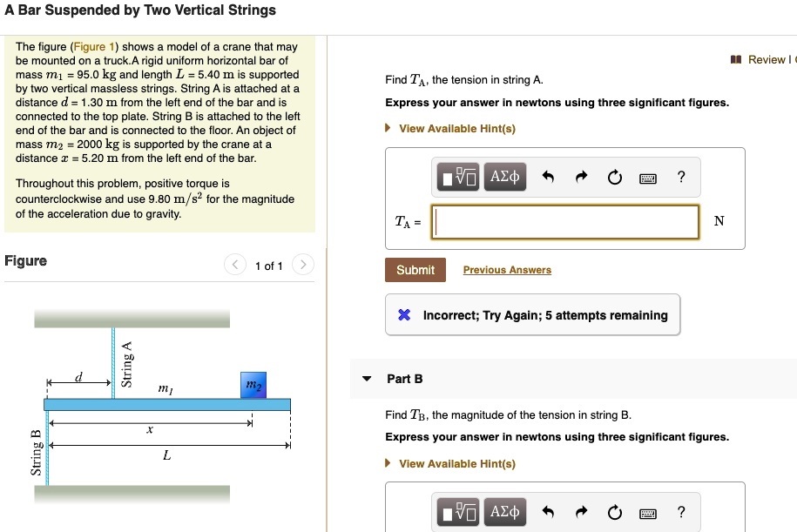Screen dimensions: 797x532
Task: Open Greek symbols palette in Part B
Action: (504, 512)
